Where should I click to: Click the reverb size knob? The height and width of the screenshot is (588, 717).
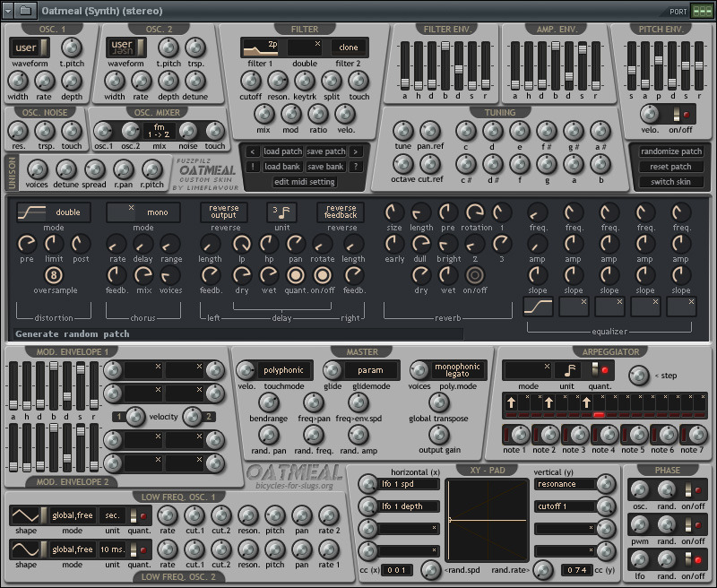[393, 212]
